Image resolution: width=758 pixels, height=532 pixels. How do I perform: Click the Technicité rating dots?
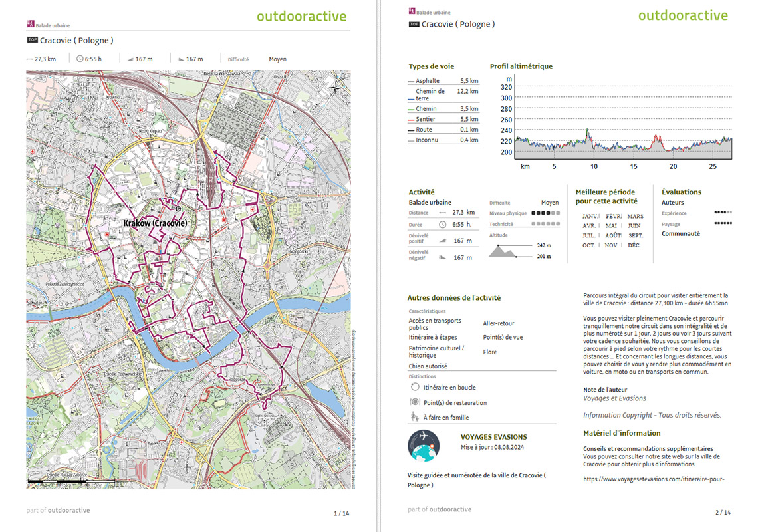[x=546, y=224]
